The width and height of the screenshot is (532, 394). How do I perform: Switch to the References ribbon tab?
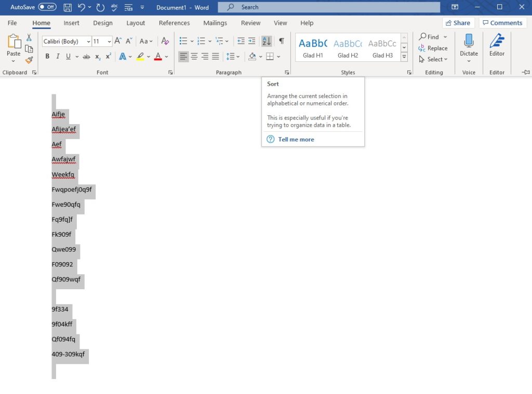[x=174, y=23]
